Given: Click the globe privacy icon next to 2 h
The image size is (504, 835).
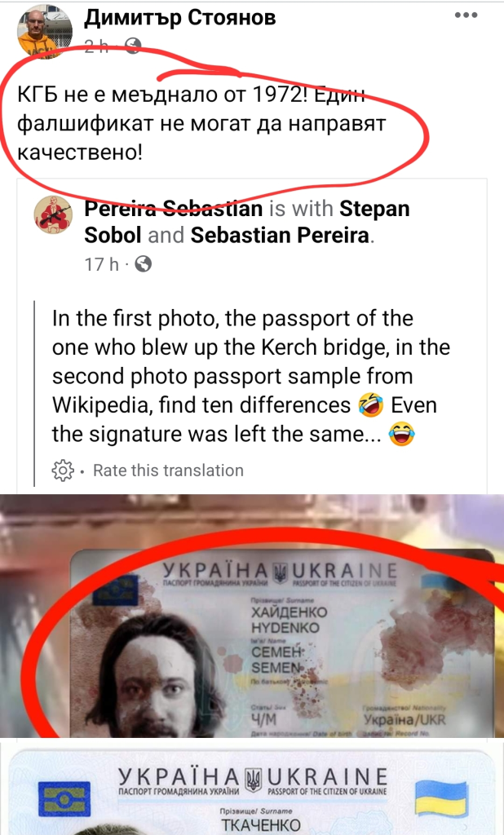Looking at the screenshot, I should coord(133,46).
